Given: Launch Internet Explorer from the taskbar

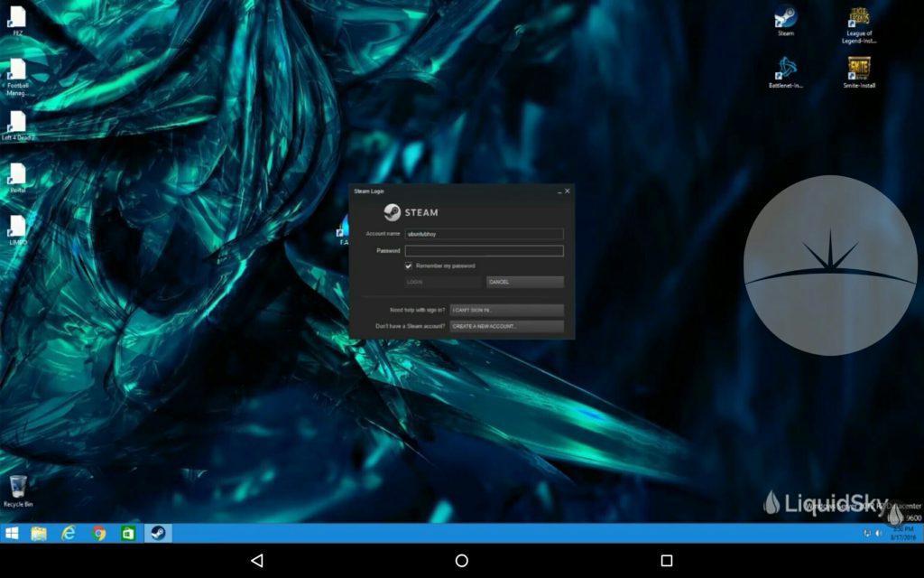Looking at the screenshot, I should coord(69,533).
